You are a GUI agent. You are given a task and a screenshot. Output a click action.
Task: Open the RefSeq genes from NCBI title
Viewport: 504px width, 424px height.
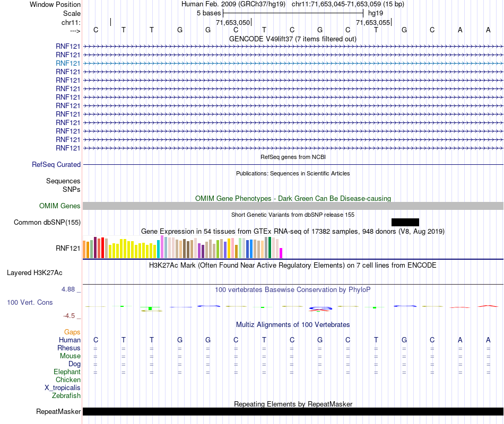(293, 157)
